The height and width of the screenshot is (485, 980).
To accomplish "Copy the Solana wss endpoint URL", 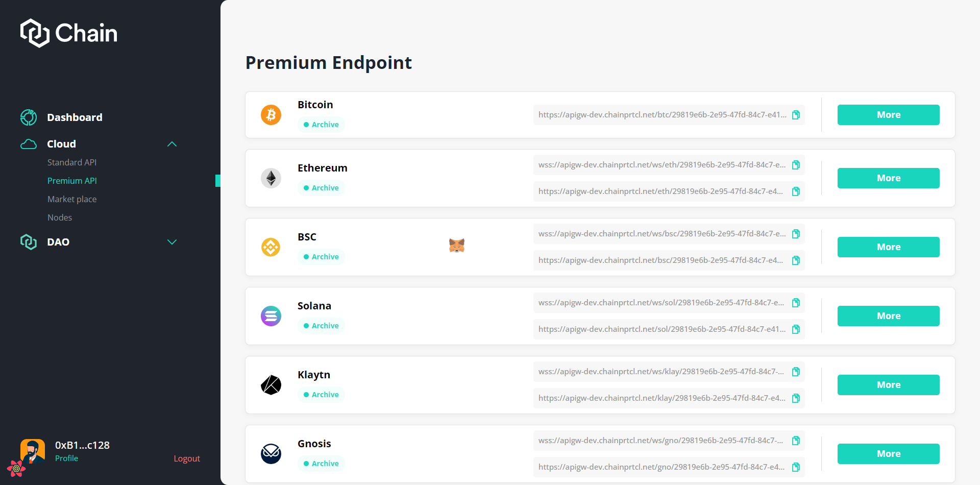I will point(796,303).
